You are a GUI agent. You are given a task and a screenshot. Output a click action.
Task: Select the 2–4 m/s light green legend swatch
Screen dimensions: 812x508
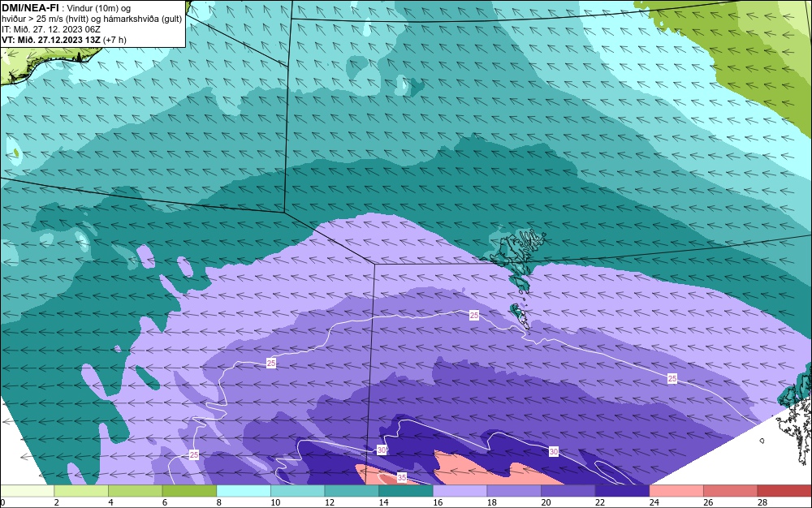(x=80, y=491)
